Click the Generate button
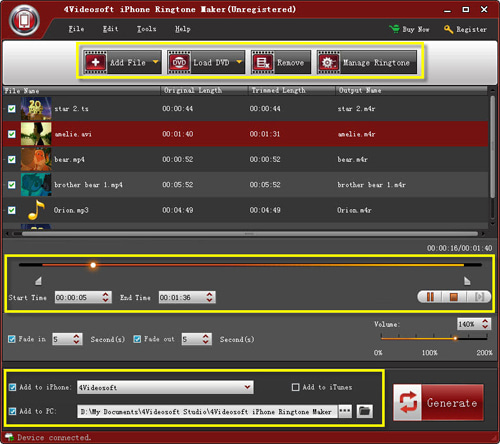500x444 pixels. [x=438, y=402]
